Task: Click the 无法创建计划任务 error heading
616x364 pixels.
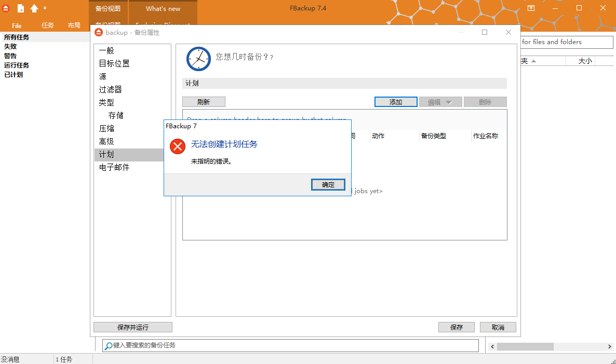Action: [x=224, y=144]
